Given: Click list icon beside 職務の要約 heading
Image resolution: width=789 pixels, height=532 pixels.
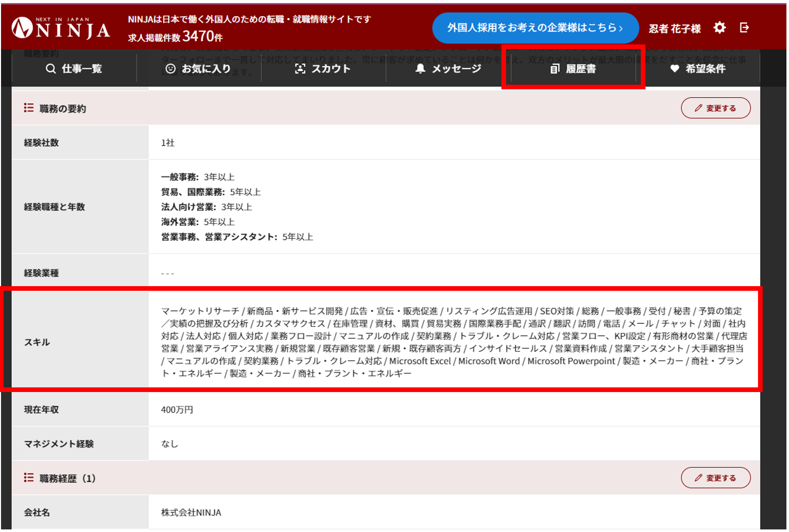Looking at the screenshot, I should tap(28, 108).
